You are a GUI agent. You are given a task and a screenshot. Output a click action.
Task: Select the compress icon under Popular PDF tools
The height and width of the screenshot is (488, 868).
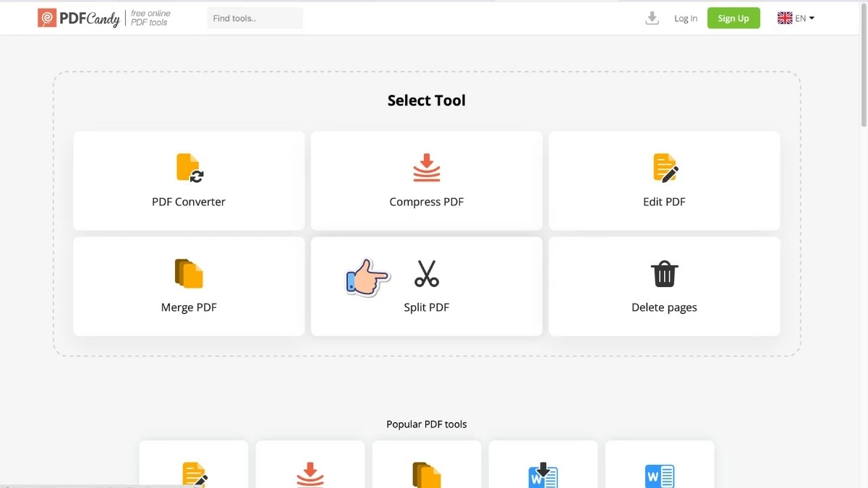tap(310, 475)
